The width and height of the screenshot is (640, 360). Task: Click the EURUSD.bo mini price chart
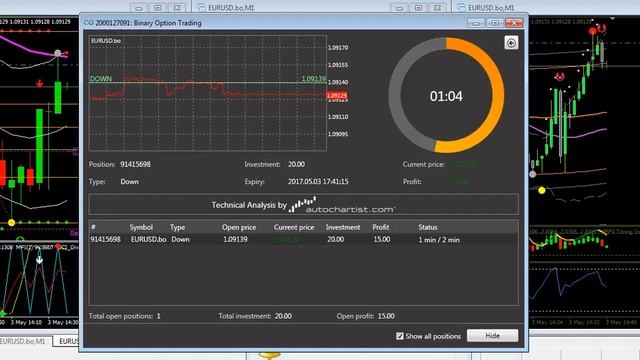tap(208, 93)
